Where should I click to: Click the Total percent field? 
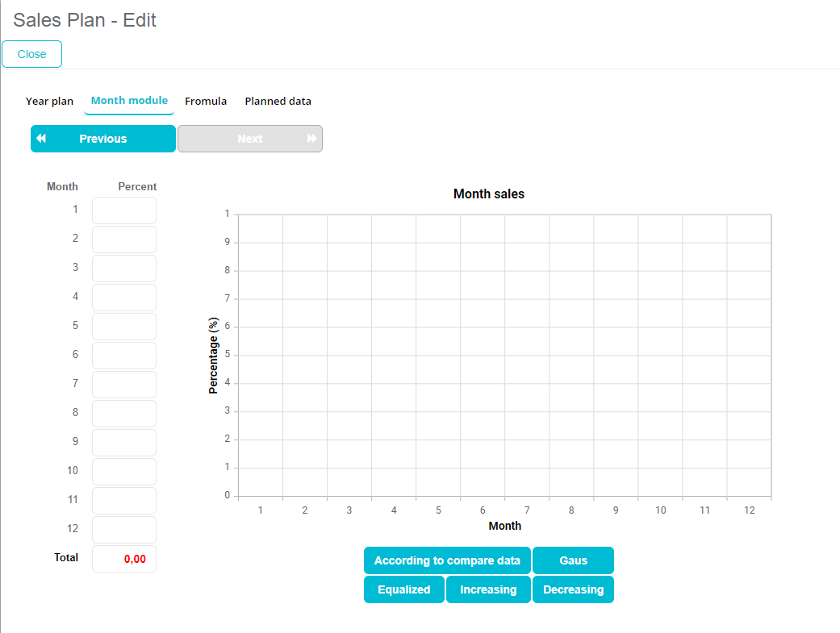pyautogui.click(x=124, y=559)
